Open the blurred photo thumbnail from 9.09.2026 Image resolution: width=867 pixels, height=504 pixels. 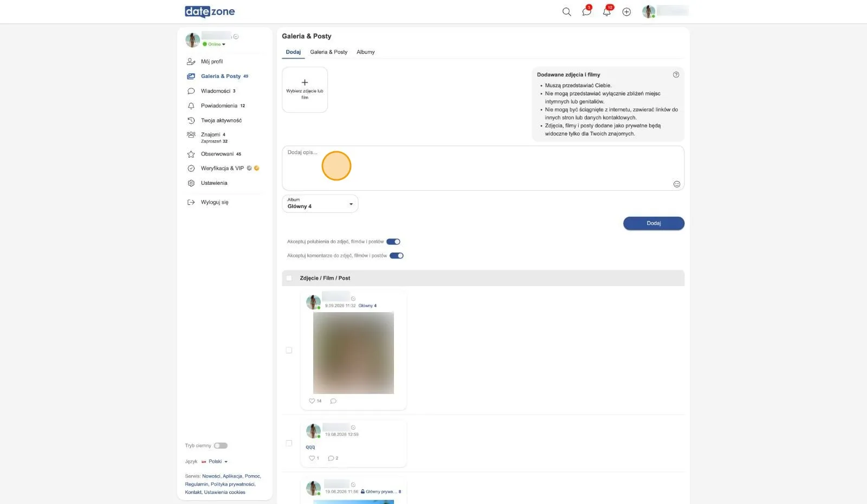(353, 353)
